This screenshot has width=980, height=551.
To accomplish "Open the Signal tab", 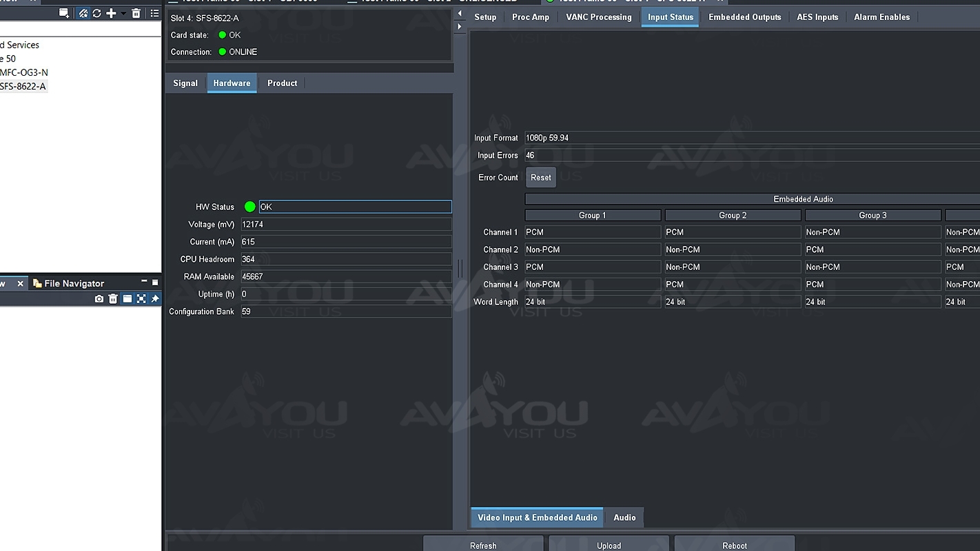I will click(185, 83).
